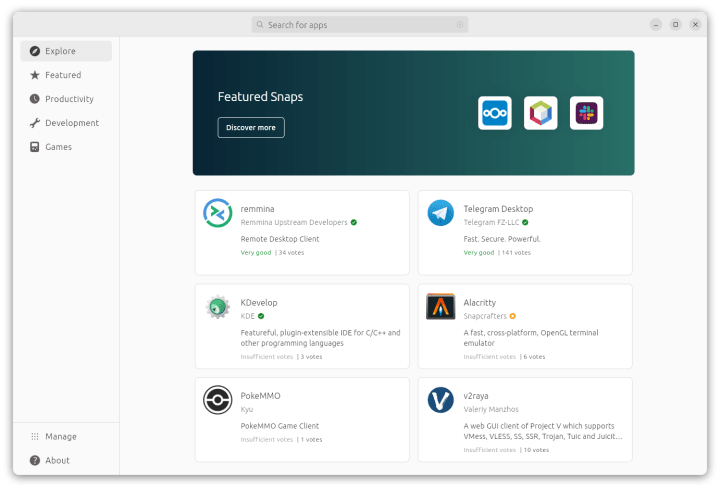The height and width of the screenshot is (490, 720).
Task: Click the Explore compass icon in sidebar
Action: [35, 51]
